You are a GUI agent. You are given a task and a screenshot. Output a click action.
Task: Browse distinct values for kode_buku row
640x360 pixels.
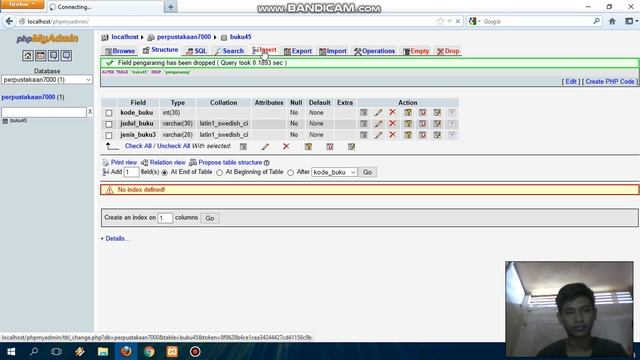pos(364,112)
